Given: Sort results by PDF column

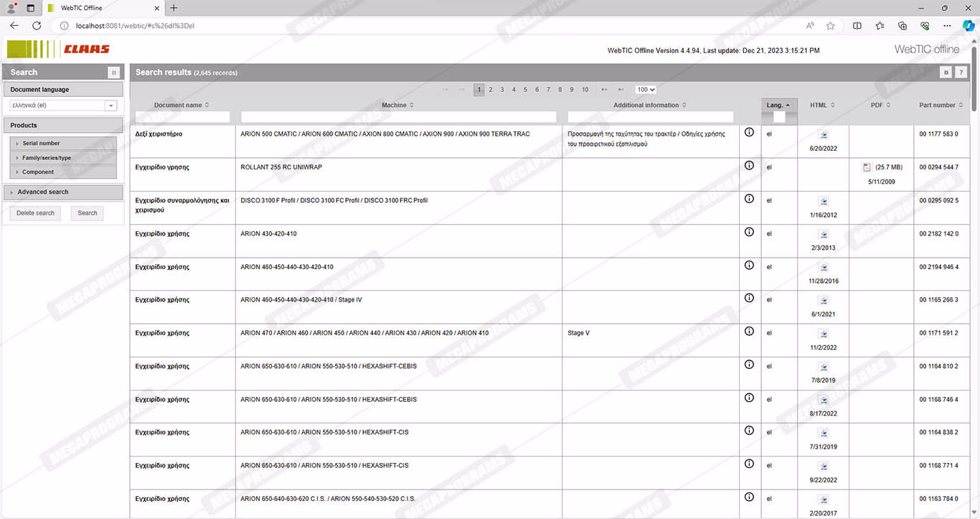Looking at the screenshot, I should coord(881,105).
